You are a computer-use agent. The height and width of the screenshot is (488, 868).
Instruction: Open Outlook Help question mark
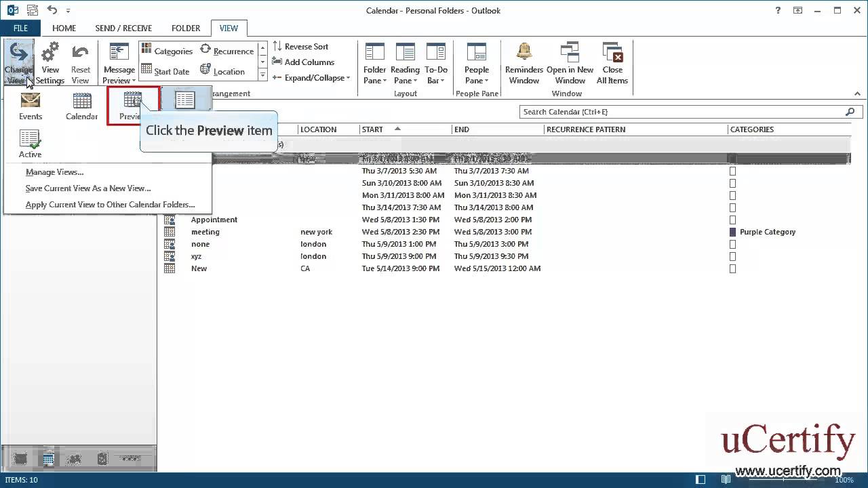tap(778, 10)
